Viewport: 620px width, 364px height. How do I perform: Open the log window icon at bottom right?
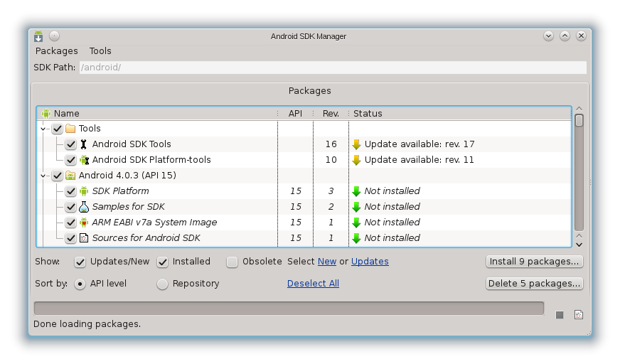click(579, 315)
